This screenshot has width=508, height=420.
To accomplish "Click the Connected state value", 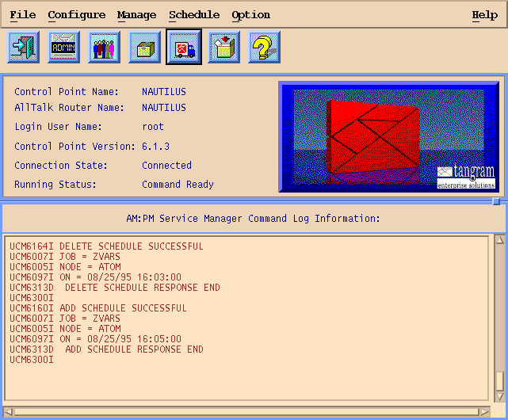I will pos(166,166).
